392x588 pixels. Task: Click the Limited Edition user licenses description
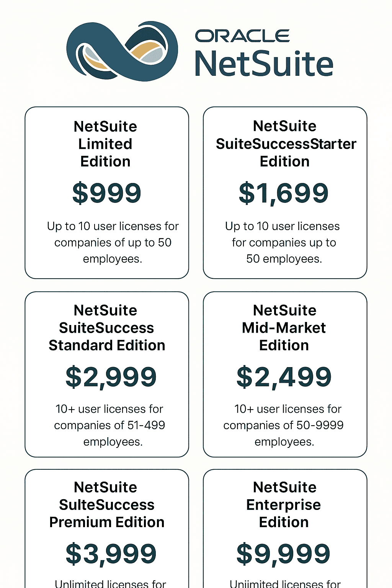(113, 242)
